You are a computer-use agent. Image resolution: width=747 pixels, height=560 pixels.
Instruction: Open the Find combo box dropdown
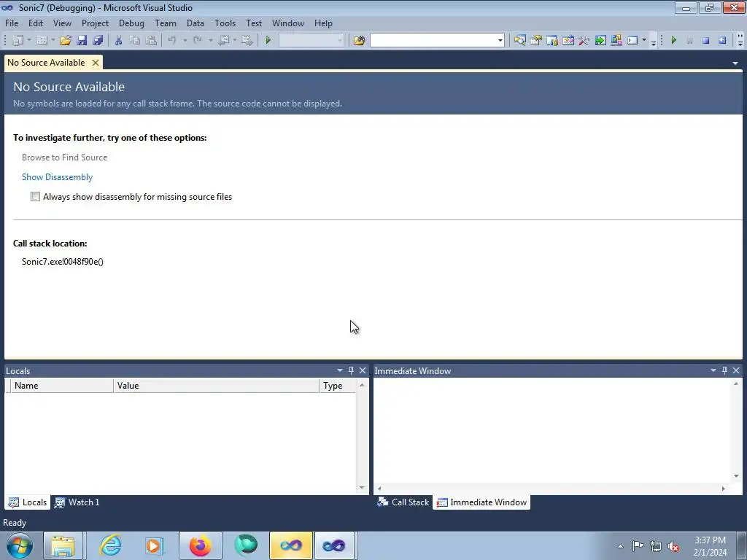pos(500,41)
